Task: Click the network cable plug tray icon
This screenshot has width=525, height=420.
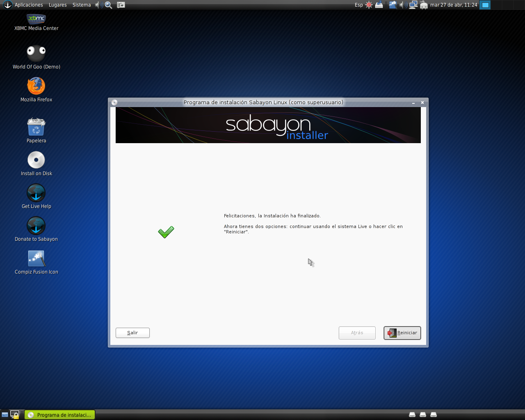Action: click(x=424, y=5)
